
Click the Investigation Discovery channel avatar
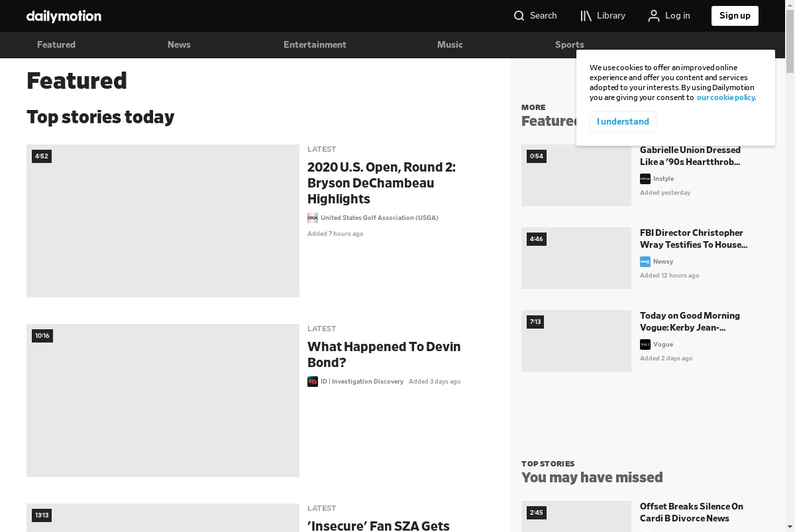tap(313, 382)
